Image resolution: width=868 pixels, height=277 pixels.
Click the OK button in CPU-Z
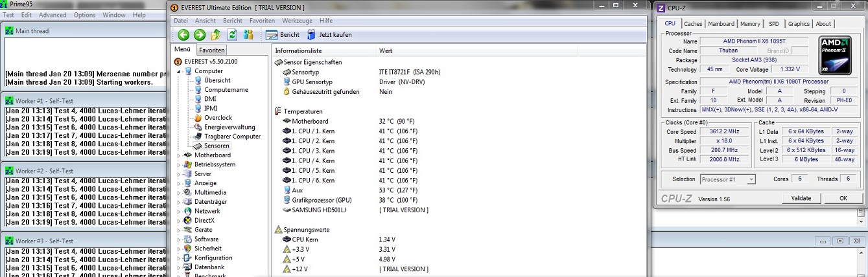coord(843,198)
